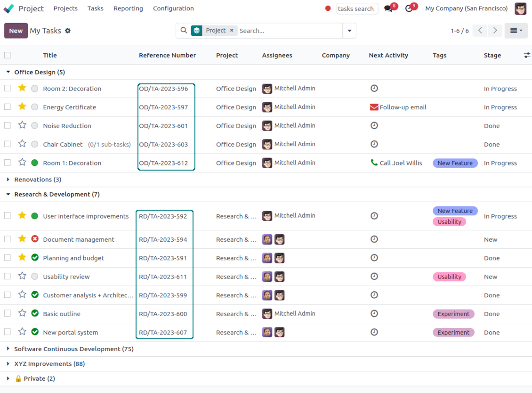The width and height of the screenshot is (532, 393).
Task: Click the New button
Action: [16, 31]
